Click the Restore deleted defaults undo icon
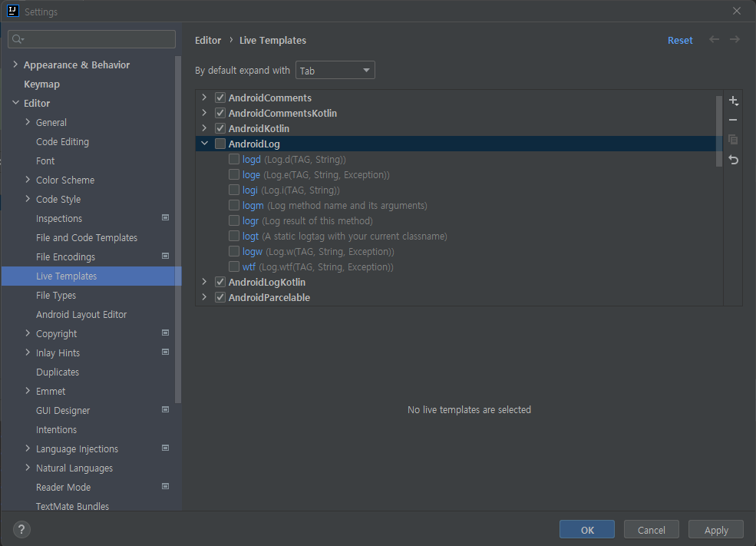Screen dimensions: 756x546 (x=733, y=160)
